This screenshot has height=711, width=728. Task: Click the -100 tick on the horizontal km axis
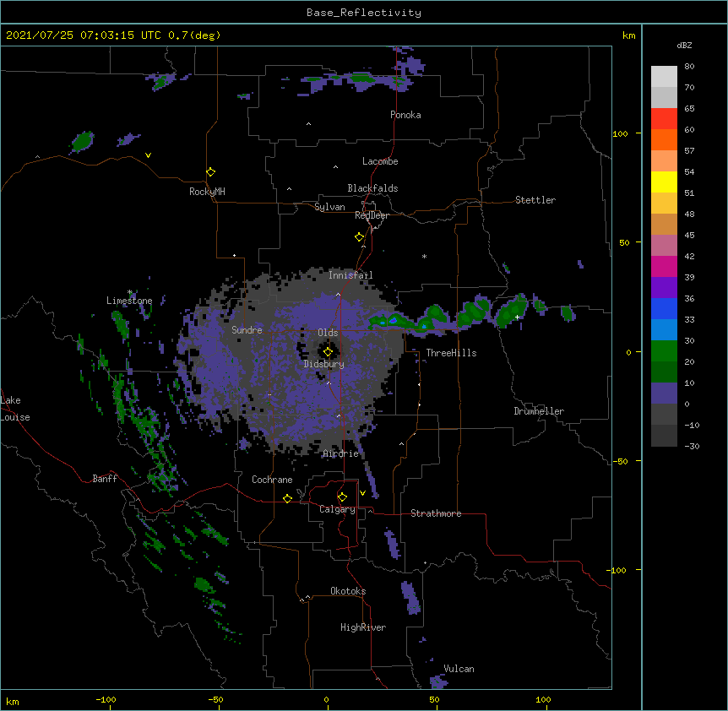(x=106, y=700)
